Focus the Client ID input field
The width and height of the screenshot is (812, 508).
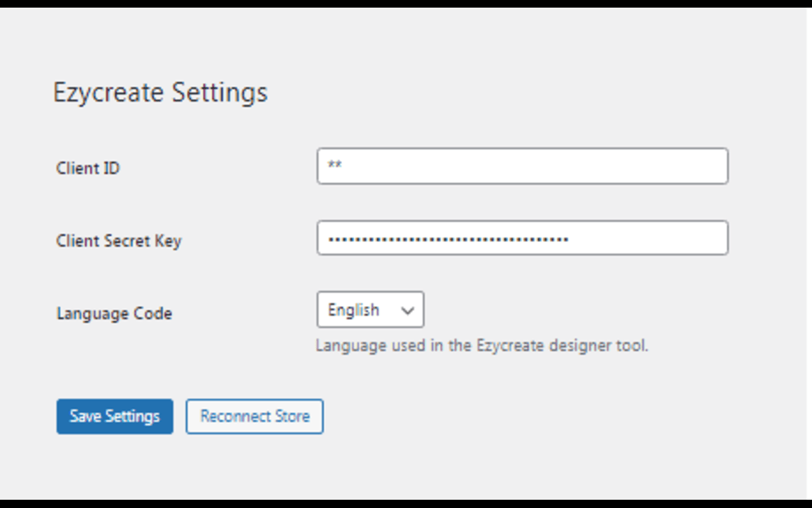(523, 166)
